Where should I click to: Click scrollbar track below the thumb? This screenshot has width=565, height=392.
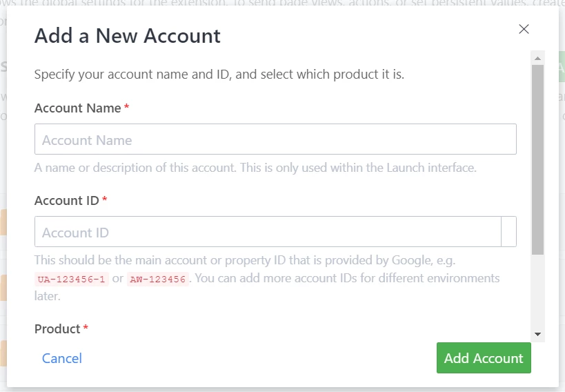point(537,290)
